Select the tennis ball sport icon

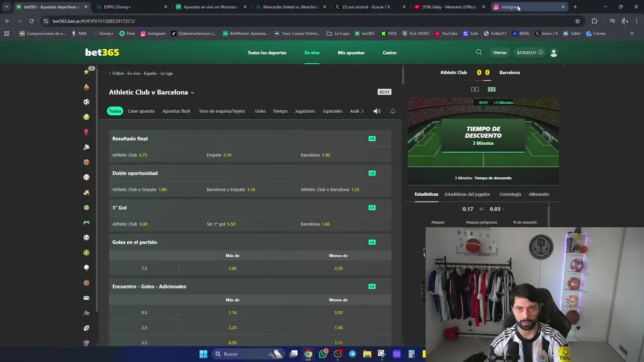[87, 117]
